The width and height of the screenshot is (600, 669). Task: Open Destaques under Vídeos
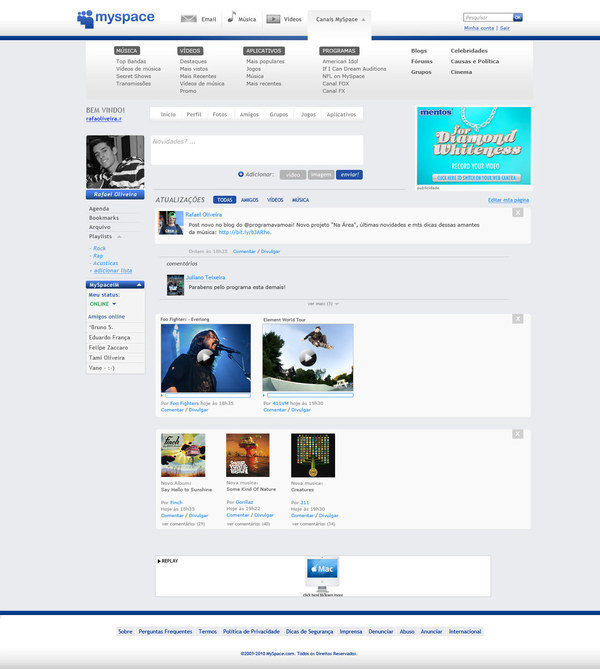(193, 61)
